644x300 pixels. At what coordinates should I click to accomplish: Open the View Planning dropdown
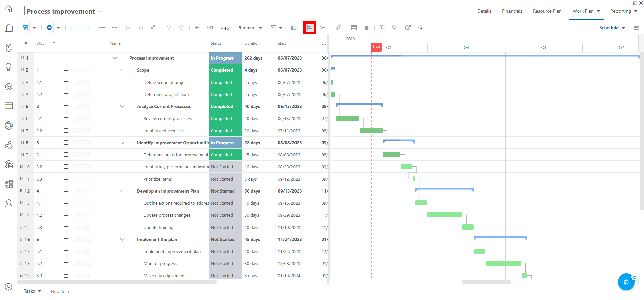(x=250, y=28)
